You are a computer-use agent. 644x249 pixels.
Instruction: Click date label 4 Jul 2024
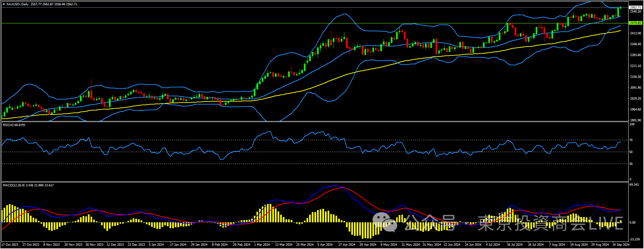click(x=493, y=245)
